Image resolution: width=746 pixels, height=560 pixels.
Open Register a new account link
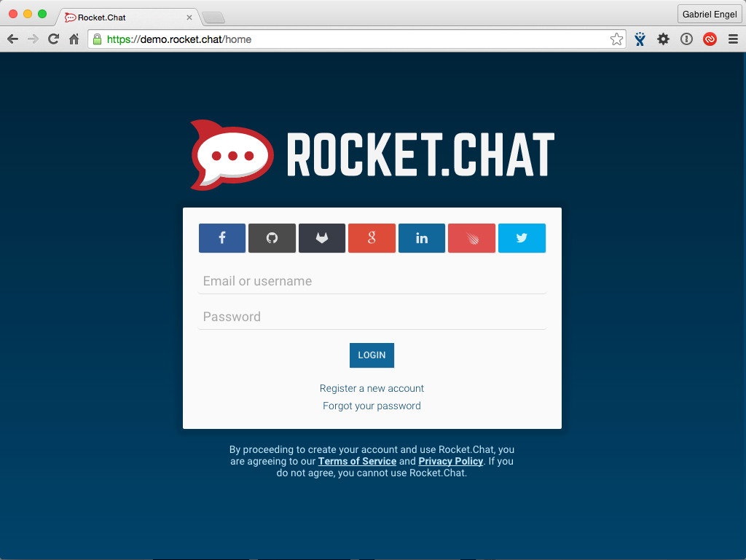(372, 388)
